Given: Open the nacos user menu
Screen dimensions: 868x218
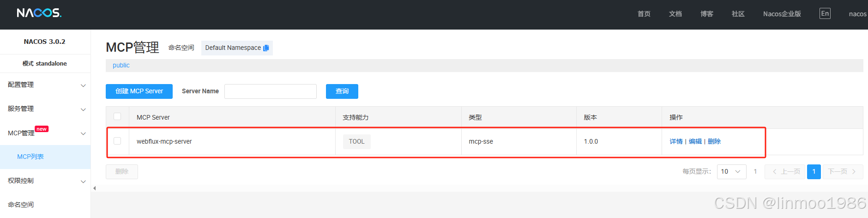Looking at the screenshot, I should coord(858,14).
